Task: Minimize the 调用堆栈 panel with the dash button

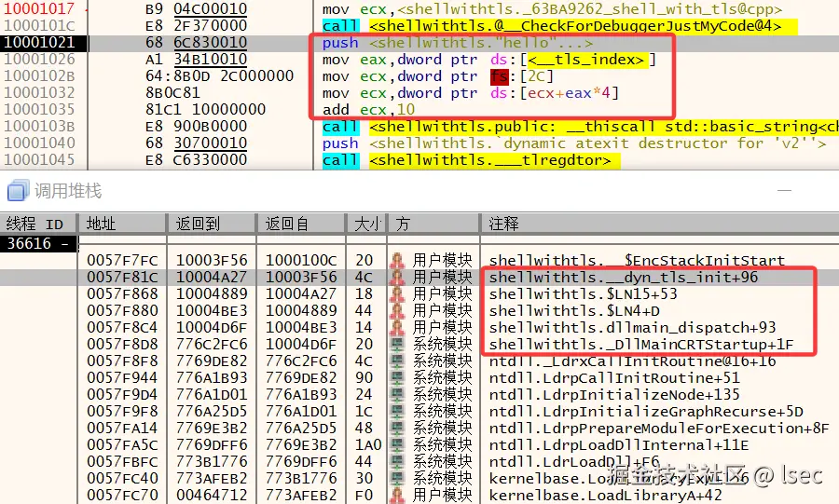Action: [x=784, y=190]
